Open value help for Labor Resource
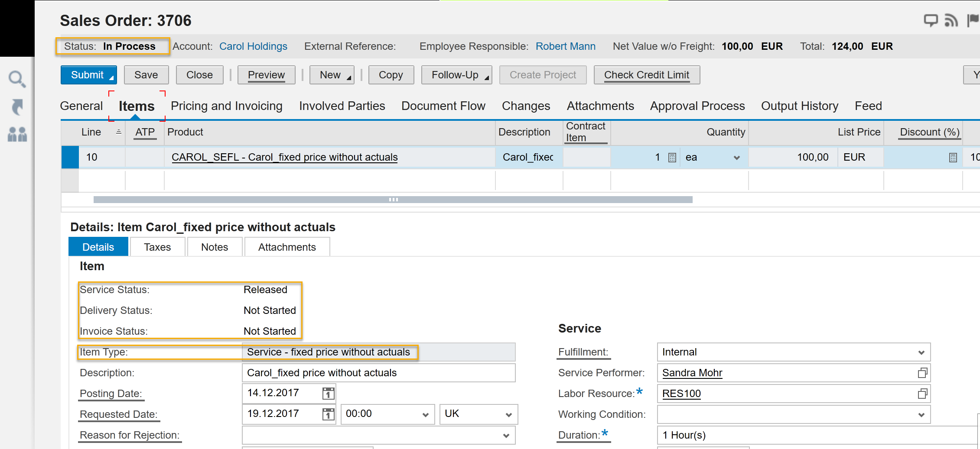Image resolution: width=980 pixels, height=449 pixels. (922, 394)
